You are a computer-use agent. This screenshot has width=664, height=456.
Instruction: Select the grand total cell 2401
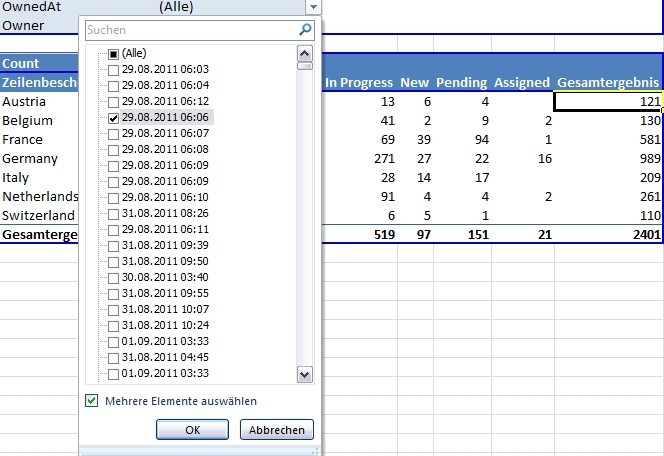608,235
